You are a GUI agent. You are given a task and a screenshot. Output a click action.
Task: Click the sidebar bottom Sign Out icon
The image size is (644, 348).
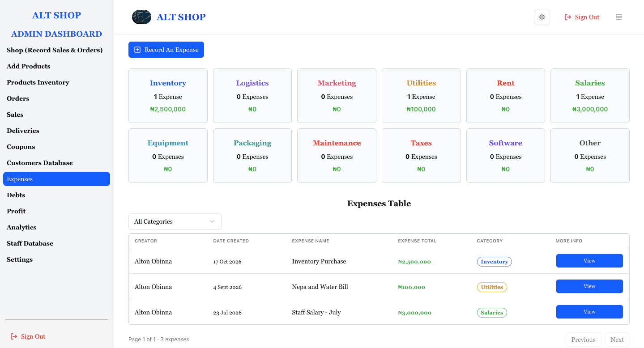14,336
